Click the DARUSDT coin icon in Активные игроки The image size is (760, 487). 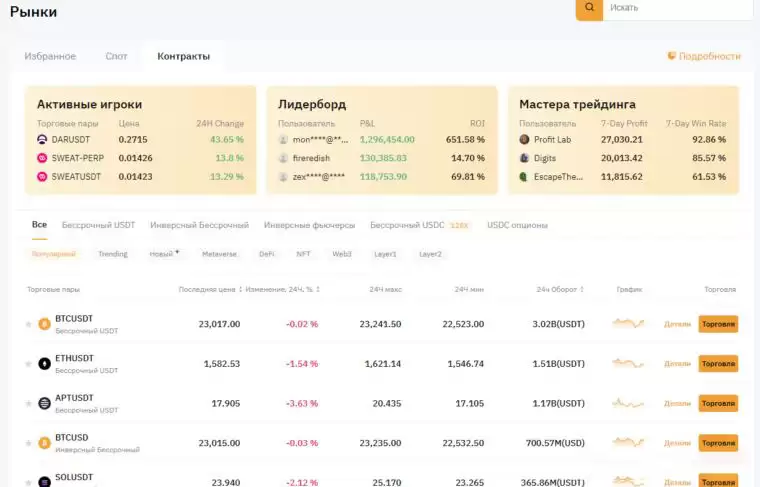tap(42, 140)
